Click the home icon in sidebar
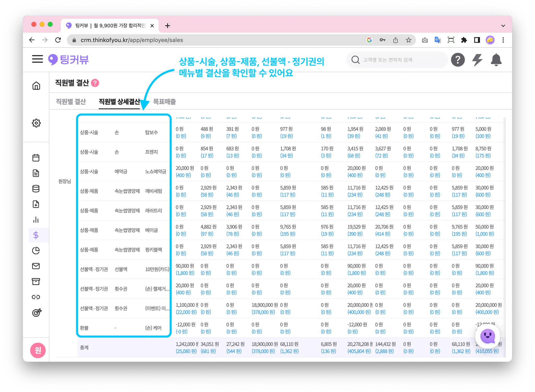Screen dimensions: 535x392 coord(36,86)
